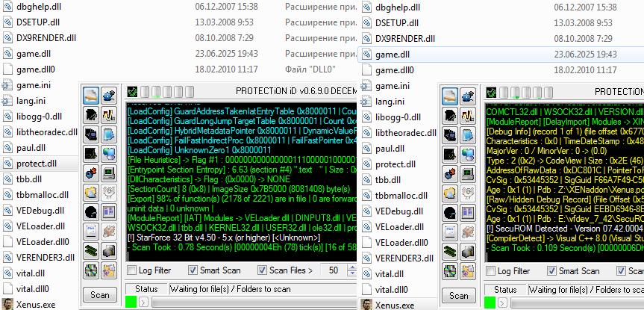The height and width of the screenshot is (310, 644).
Task: Click the colorful folder icon in left Protection ID
Action: pos(109,270)
